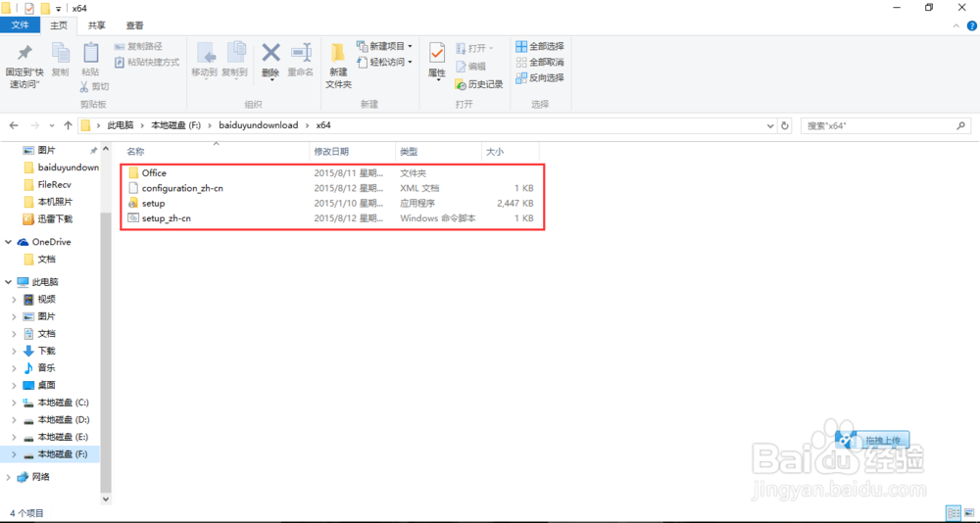Switch to the Home tab
980x523 pixels.
pyautogui.click(x=59, y=25)
